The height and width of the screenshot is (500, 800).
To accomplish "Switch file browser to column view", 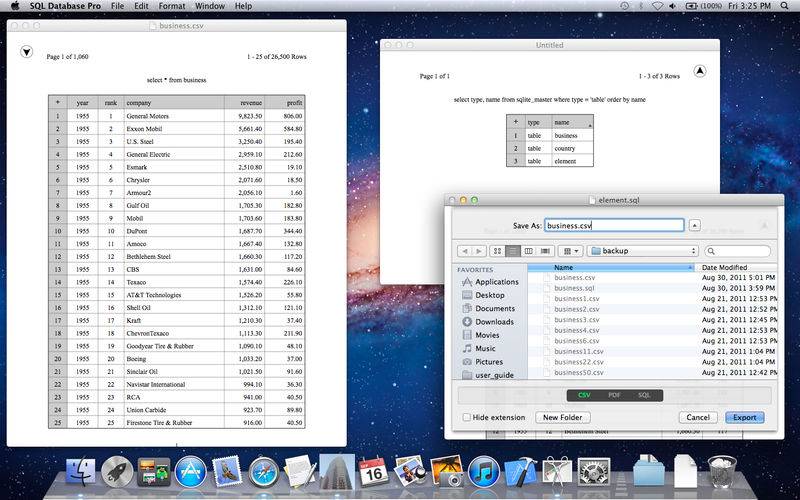I will 528,251.
